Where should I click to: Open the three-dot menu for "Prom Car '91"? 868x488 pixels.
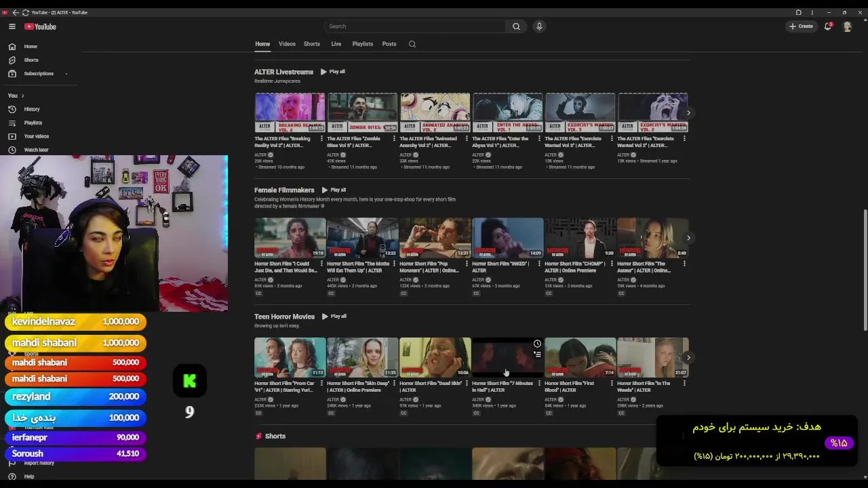coord(321,383)
